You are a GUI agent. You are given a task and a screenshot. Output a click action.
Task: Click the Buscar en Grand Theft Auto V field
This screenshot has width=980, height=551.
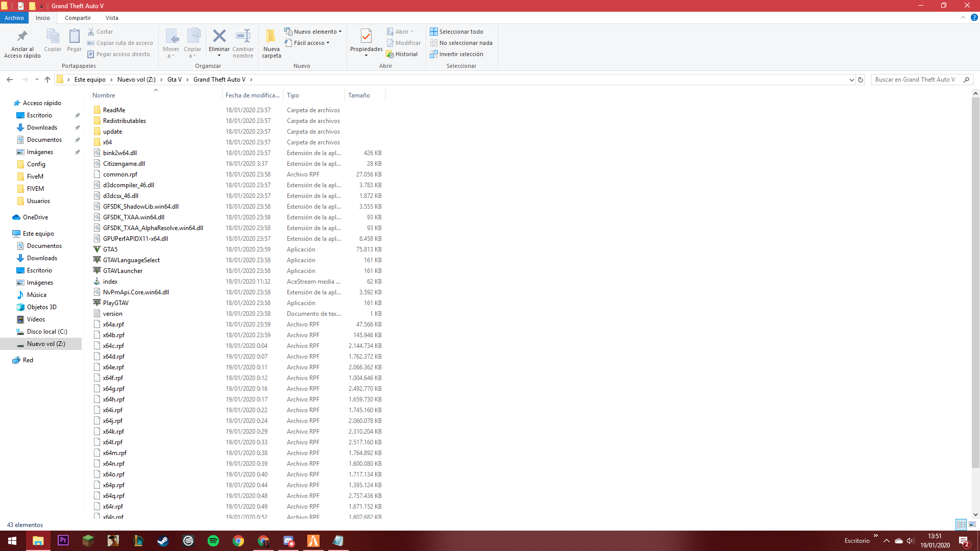916,80
